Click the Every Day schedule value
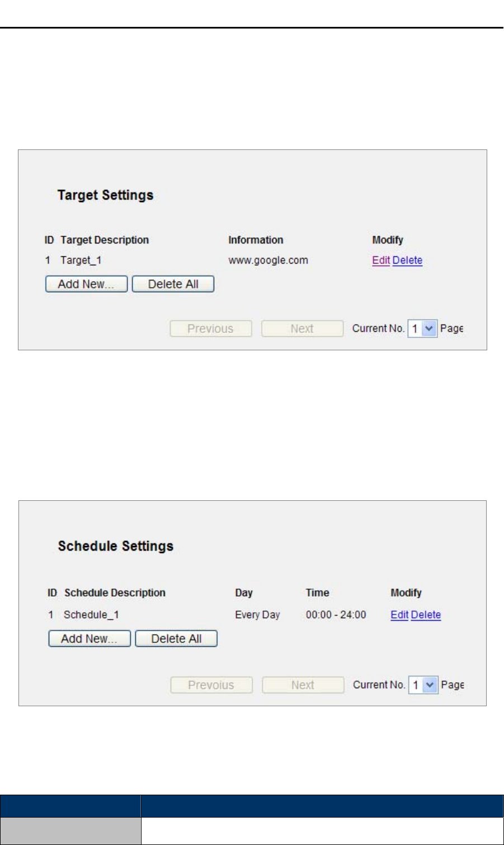Screen dimensions: 504x845 [257, 614]
